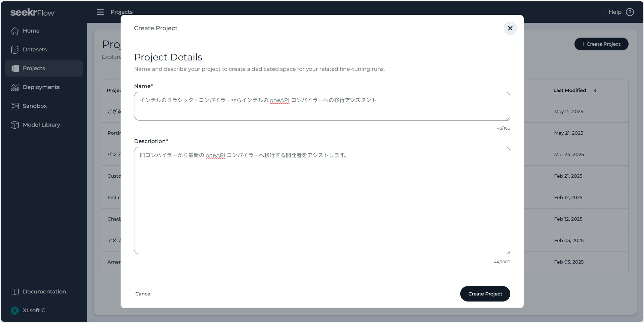Open Documentation in the sidebar
Image resolution: width=644 pixels, height=323 pixels.
click(44, 292)
